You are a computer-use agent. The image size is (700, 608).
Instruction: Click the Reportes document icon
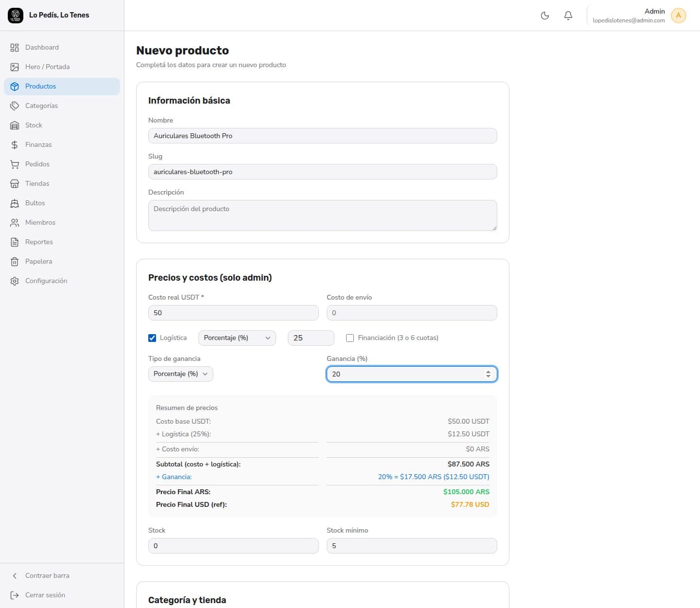click(x=15, y=242)
